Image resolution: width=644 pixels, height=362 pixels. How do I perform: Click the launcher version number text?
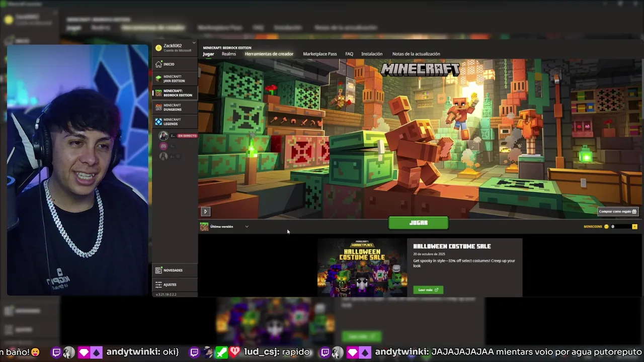click(166, 295)
